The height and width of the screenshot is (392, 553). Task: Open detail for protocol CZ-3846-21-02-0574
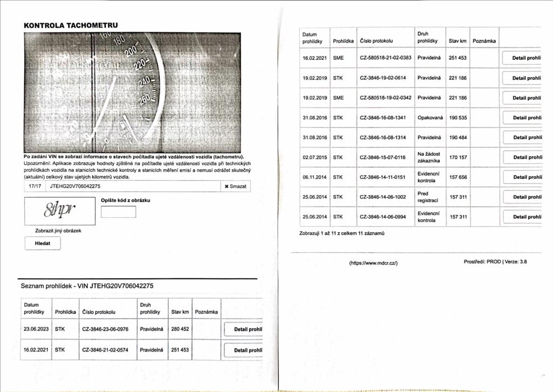click(x=243, y=350)
